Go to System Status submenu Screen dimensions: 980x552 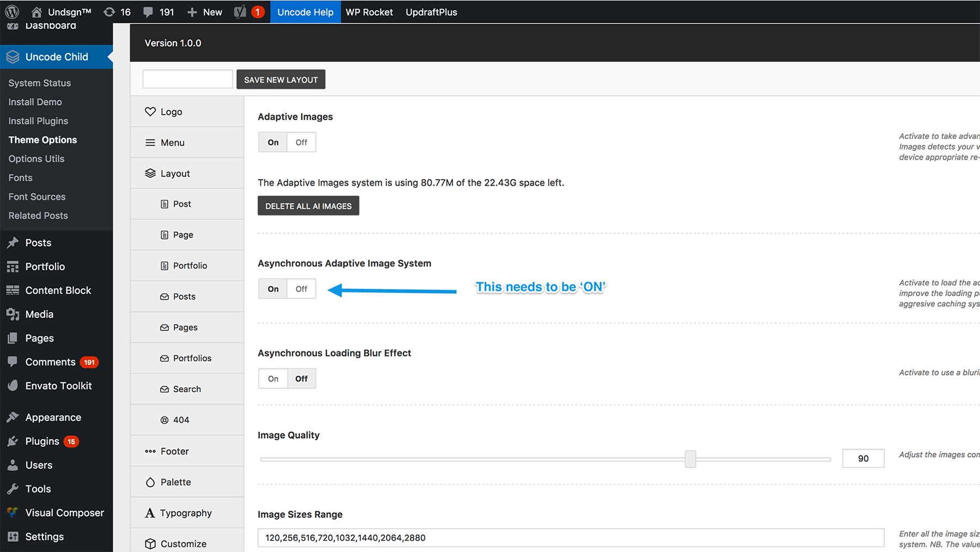[x=40, y=83]
